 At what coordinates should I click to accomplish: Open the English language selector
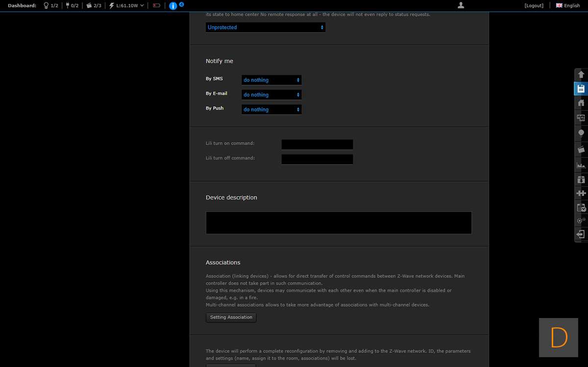(568, 5)
